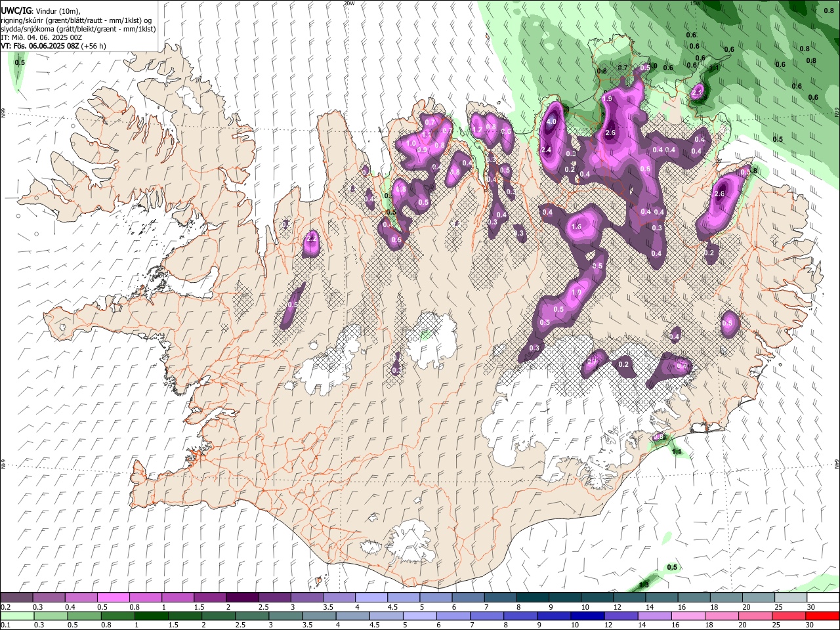Viewport: 840px width, 630px height.
Task: Select the snow legend swatch for 1.5–2
Action: tap(209, 598)
